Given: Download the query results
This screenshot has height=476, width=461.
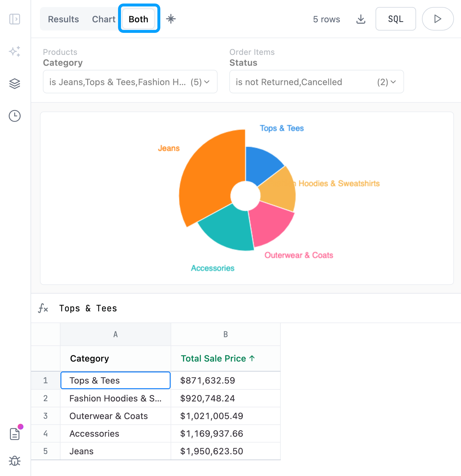Looking at the screenshot, I should tap(361, 19).
